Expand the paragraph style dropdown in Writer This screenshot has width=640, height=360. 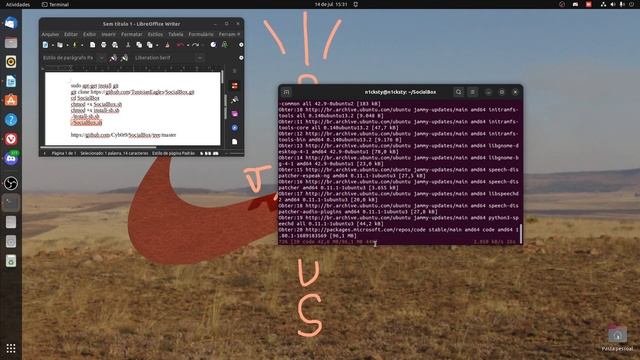(x=101, y=58)
